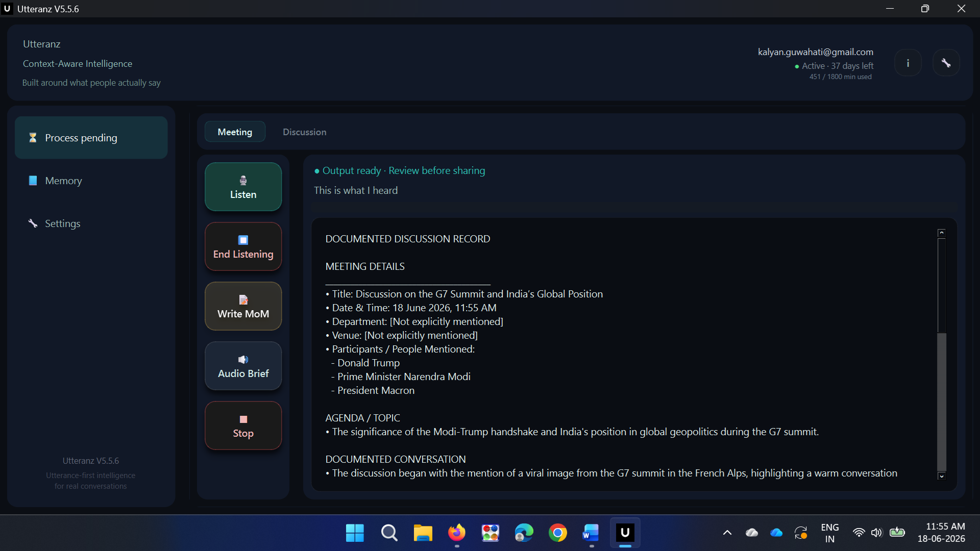Open Microsoft Edge from the taskbar
This screenshot has height=551, width=980.
(524, 533)
